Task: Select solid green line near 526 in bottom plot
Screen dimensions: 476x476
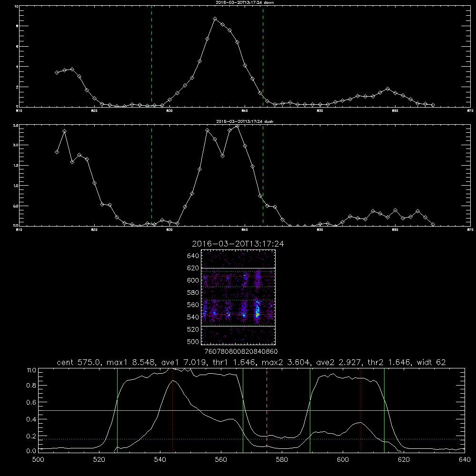Action: click(x=117, y=410)
